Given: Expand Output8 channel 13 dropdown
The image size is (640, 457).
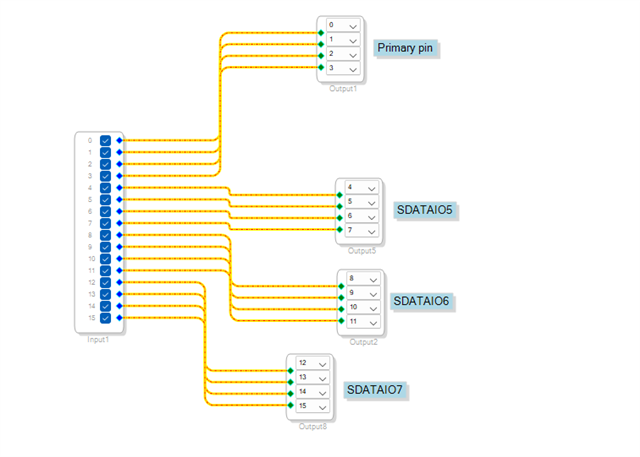Looking at the screenshot, I should (x=313, y=377).
